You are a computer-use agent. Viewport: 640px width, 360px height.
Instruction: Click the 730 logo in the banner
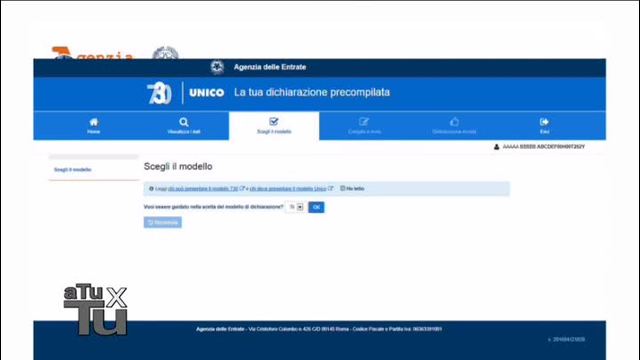click(159, 93)
